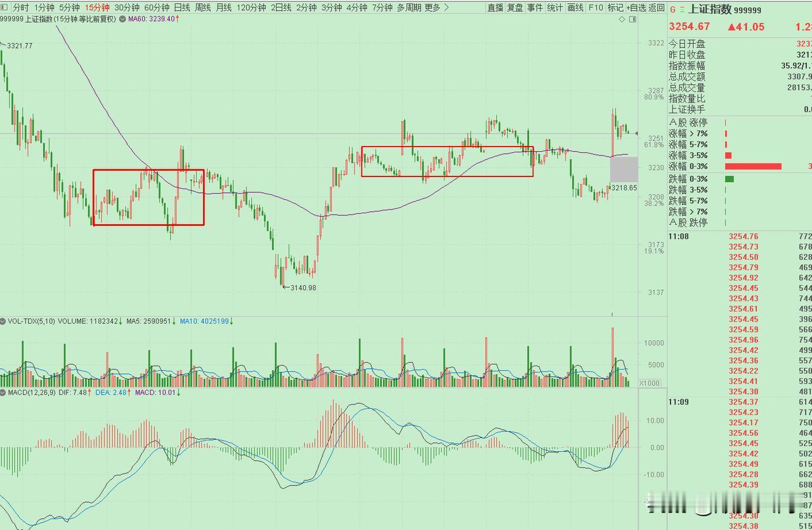The height and width of the screenshot is (530, 812).
Task: Click the gray block on the price axis
Action: [x=624, y=169]
